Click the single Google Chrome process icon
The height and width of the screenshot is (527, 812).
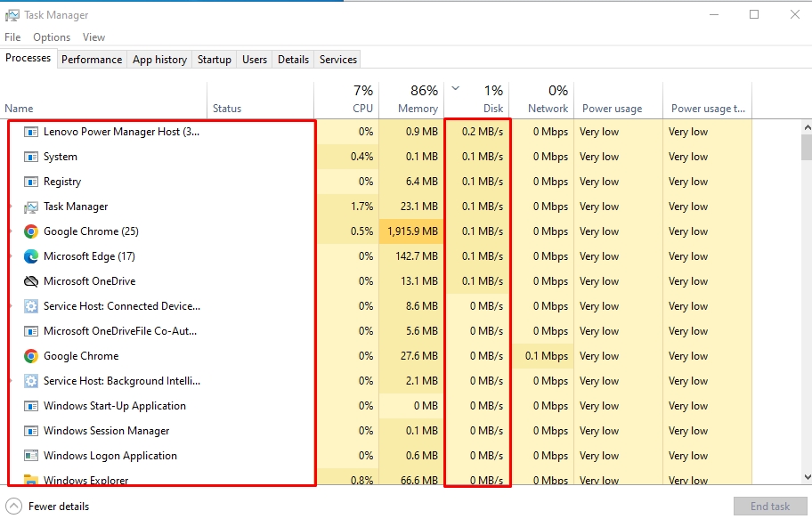click(x=31, y=356)
